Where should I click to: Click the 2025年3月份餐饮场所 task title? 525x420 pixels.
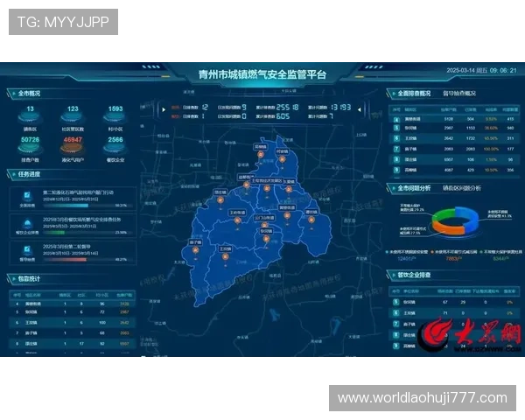81,220
